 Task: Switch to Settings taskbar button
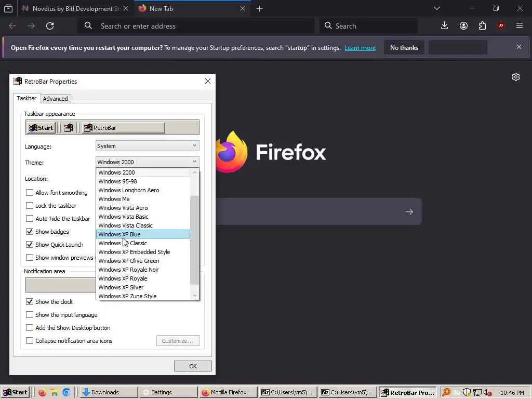pyautogui.click(x=168, y=393)
